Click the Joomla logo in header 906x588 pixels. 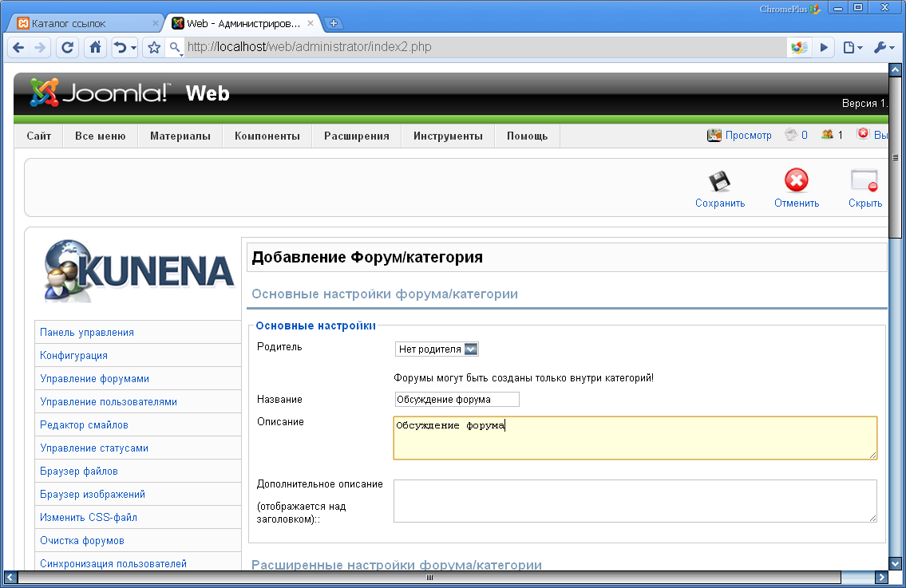pos(100,93)
